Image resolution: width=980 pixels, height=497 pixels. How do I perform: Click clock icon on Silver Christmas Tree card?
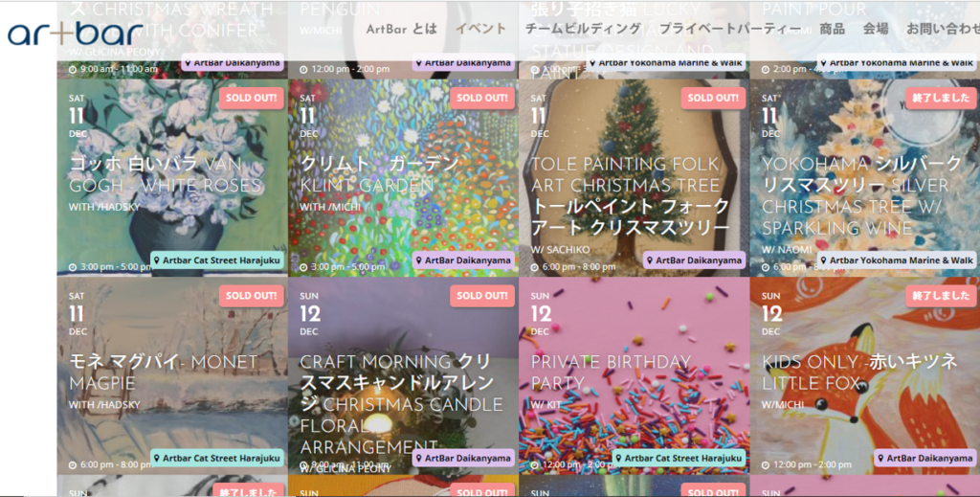click(766, 267)
